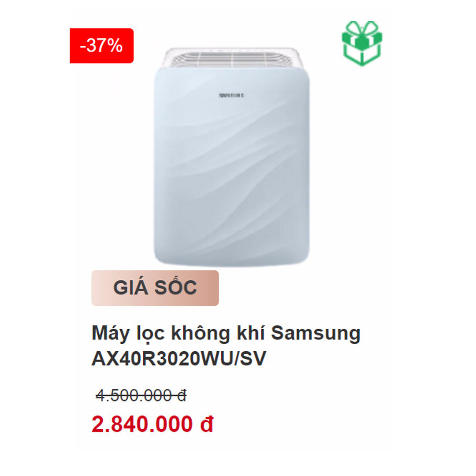This screenshot has height=476, width=476.
Task: Click the bow on top of gift icon
Action: point(362,27)
